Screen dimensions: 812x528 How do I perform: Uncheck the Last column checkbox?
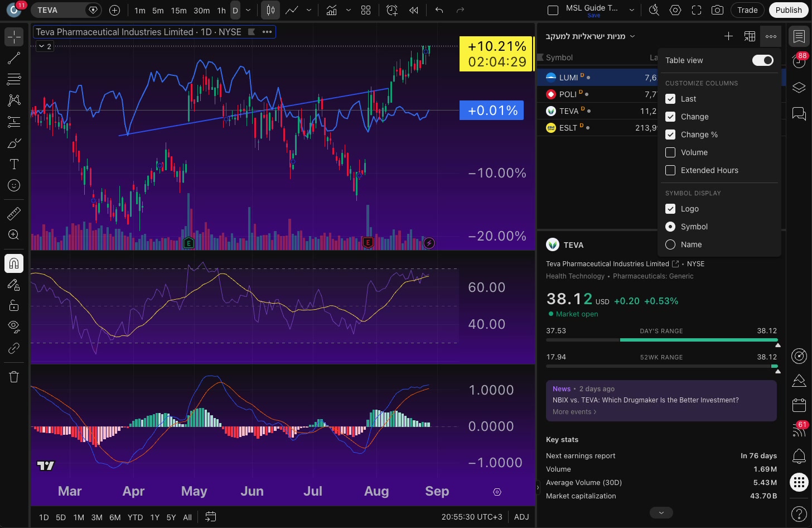tap(670, 99)
